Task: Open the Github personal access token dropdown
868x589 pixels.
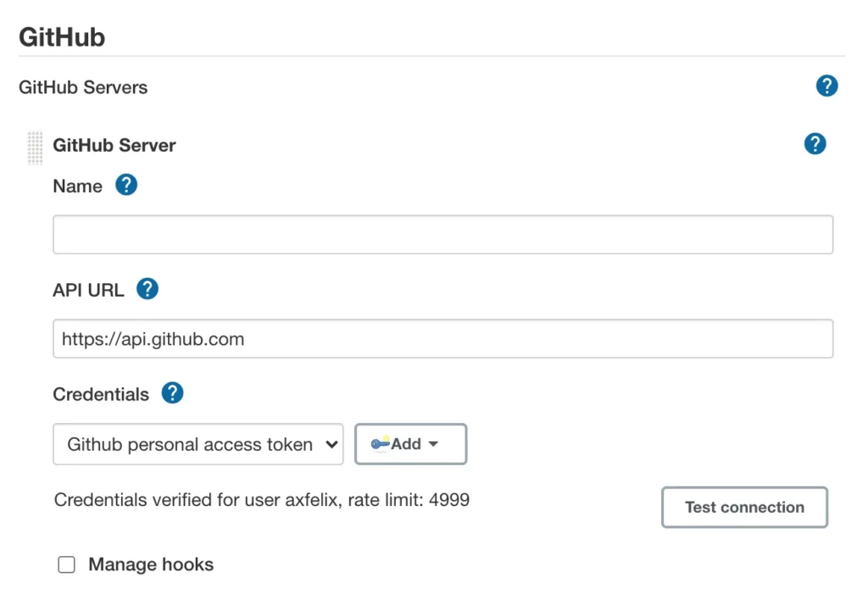Action: pos(198,444)
